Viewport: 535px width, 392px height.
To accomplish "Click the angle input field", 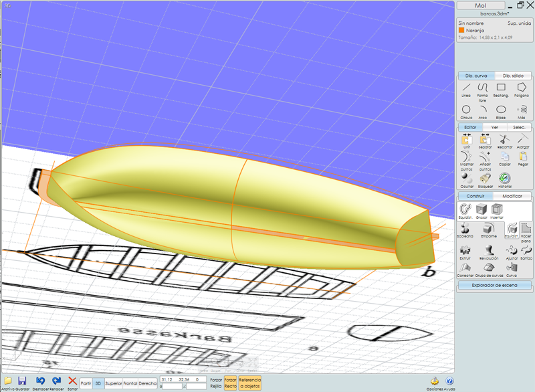I will pos(196,386).
